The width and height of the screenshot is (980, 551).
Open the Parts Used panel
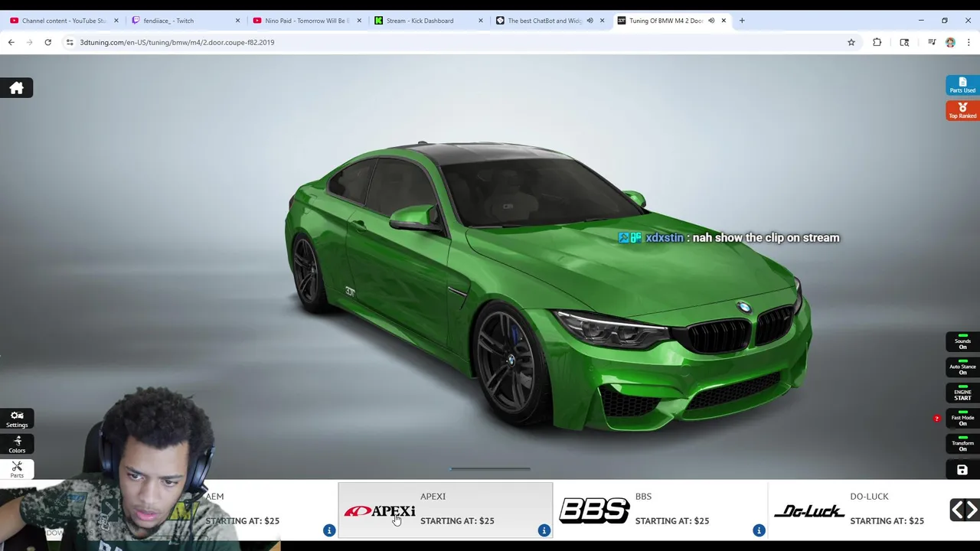(x=962, y=86)
